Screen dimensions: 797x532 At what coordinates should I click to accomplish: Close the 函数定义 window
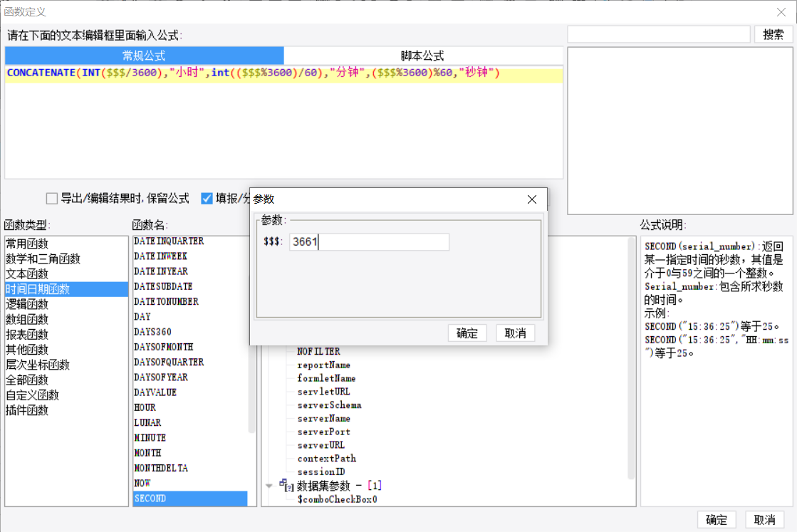781,11
